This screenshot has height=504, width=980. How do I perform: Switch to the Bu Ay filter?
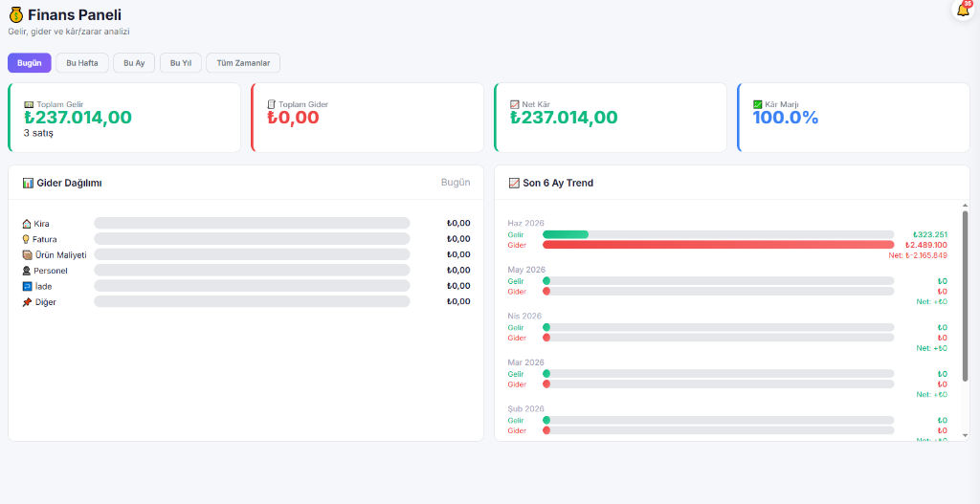134,63
